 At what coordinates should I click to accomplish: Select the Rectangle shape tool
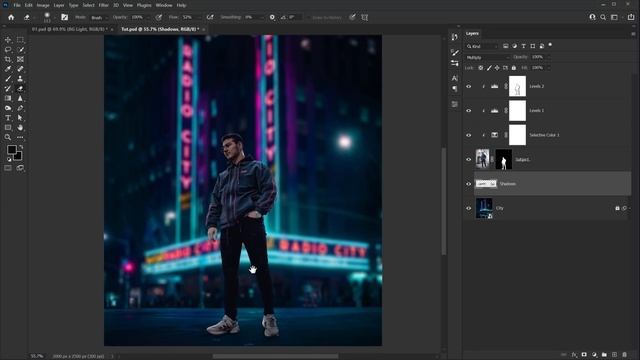8,128
